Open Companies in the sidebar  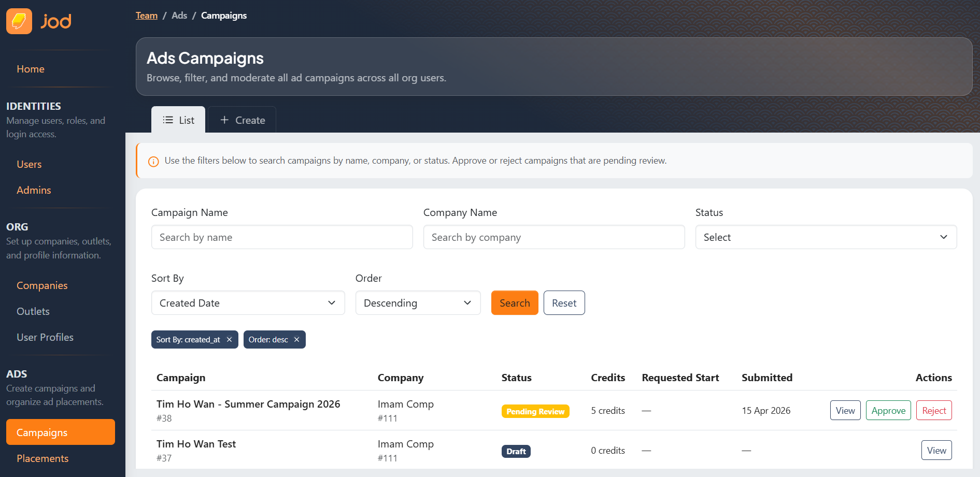[x=42, y=285]
